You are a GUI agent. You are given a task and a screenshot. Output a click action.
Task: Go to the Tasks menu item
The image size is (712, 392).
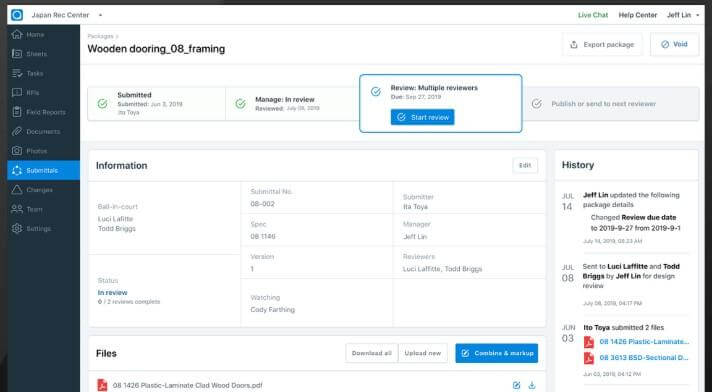(x=35, y=73)
